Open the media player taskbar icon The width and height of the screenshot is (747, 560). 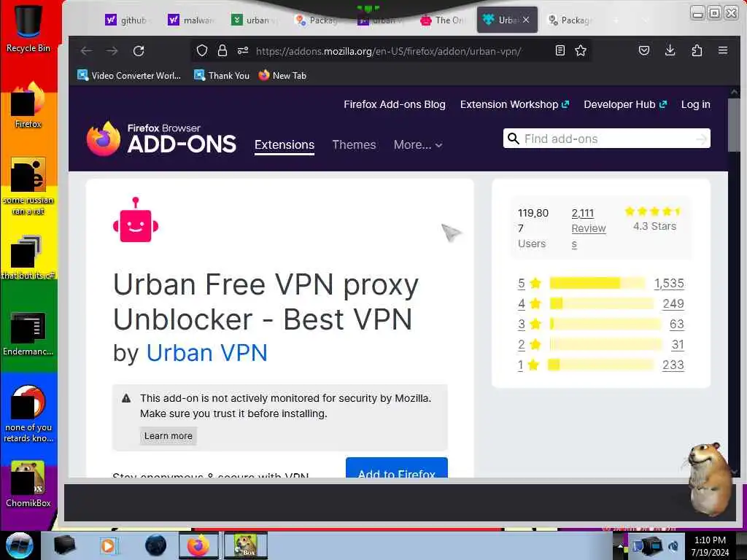(x=108, y=545)
